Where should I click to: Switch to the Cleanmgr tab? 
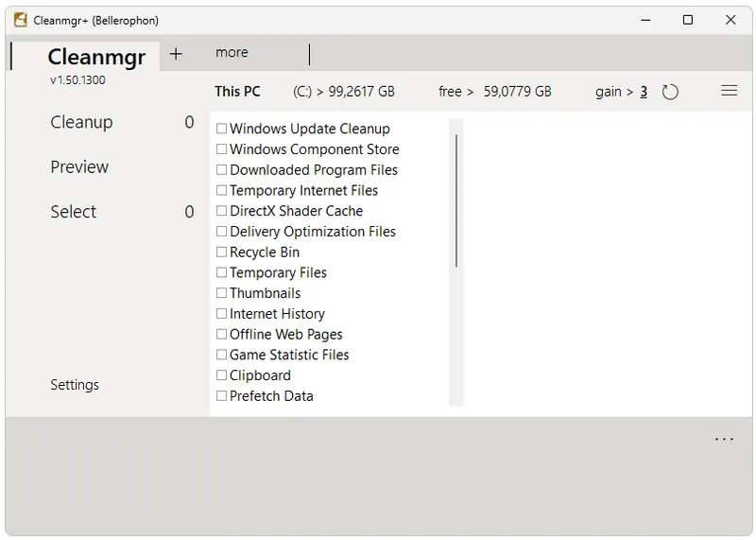96,57
